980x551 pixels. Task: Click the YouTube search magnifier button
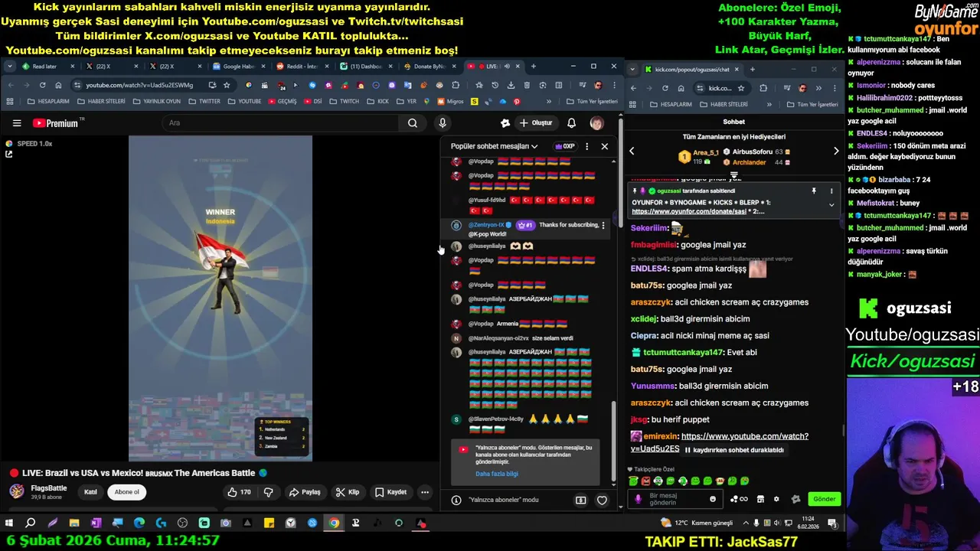[x=413, y=123]
